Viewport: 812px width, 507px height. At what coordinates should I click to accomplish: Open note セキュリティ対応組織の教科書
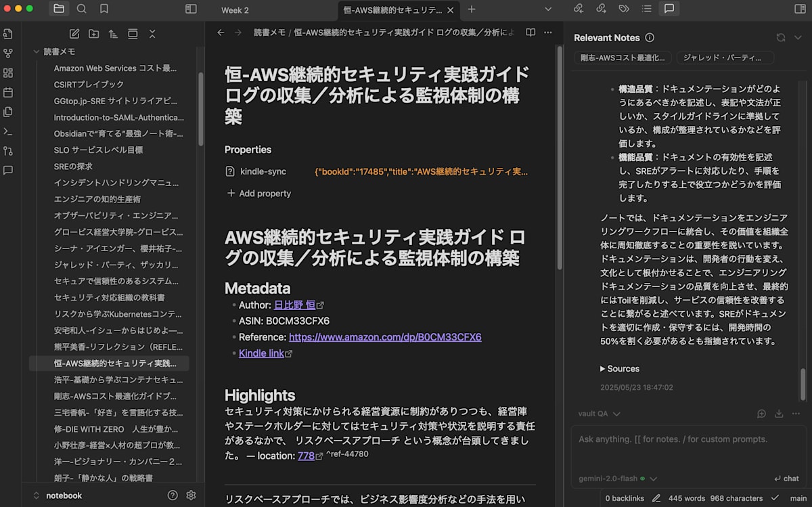(x=110, y=298)
